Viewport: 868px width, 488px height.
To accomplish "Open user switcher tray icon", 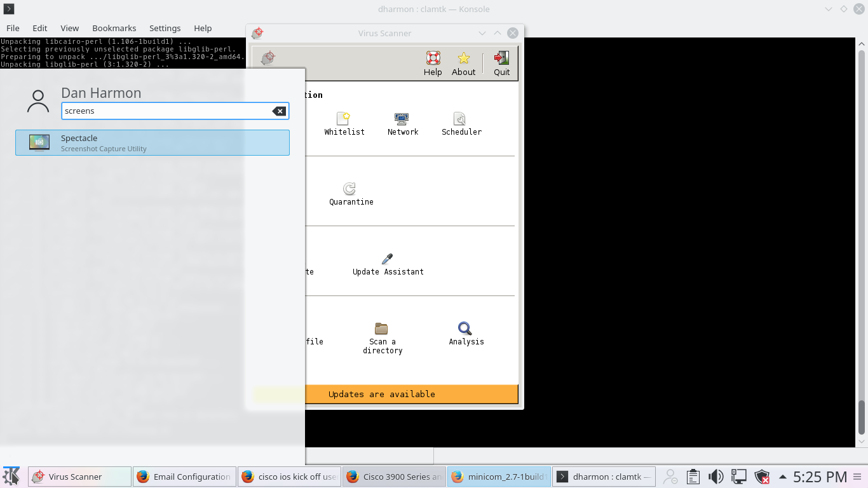I will [670, 477].
